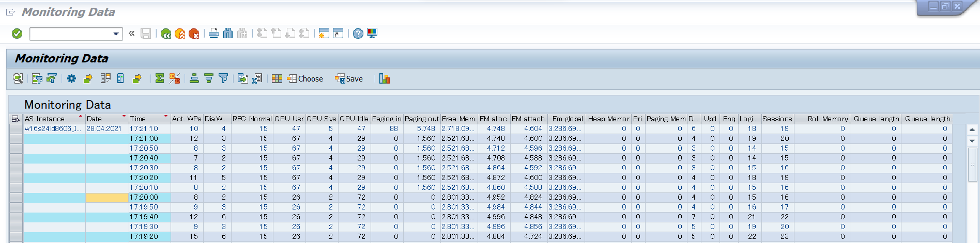The height and width of the screenshot is (243, 980).
Task: Open Find with the binoculars icon
Action: 228,34
